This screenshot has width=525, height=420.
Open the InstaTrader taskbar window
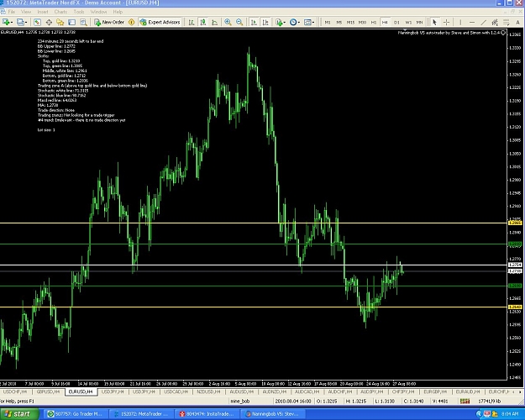point(207,414)
